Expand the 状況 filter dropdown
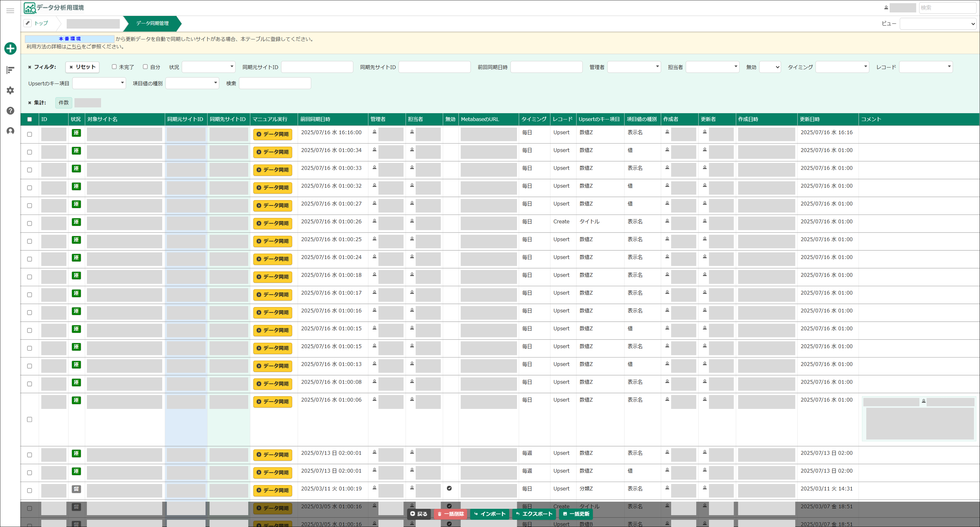This screenshot has height=527, width=980. tap(208, 67)
